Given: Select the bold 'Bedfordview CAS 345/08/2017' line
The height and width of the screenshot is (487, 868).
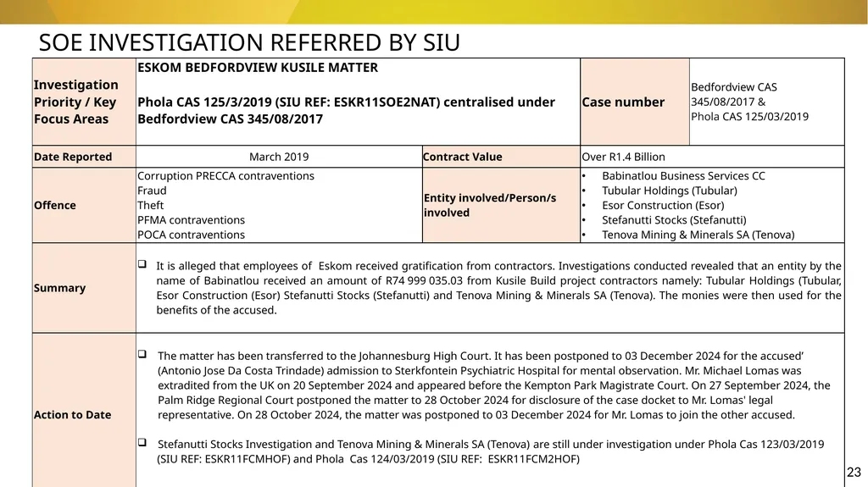Looking at the screenshot, I should 231,119.
